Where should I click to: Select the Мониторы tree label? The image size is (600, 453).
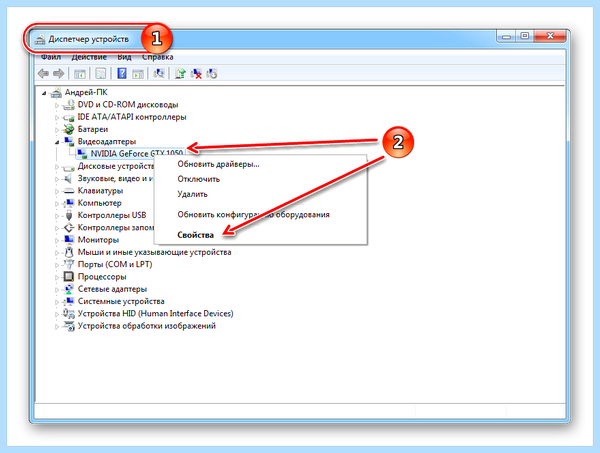click(x=98, y=240)
